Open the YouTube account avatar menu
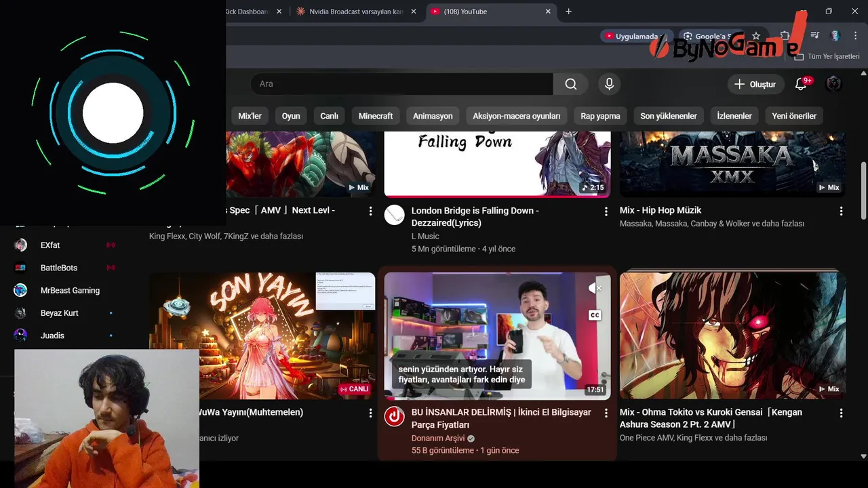The height and width of the screenshot is (488, 868). point(833,84)
